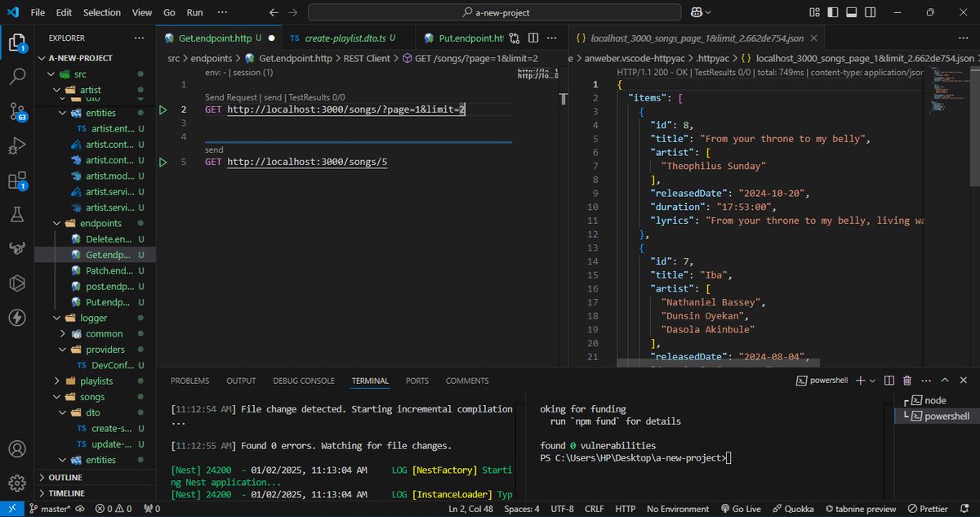Open the Copilot dropdown chevron in title bar
This screenshot has height=517, width=980.
708,12
